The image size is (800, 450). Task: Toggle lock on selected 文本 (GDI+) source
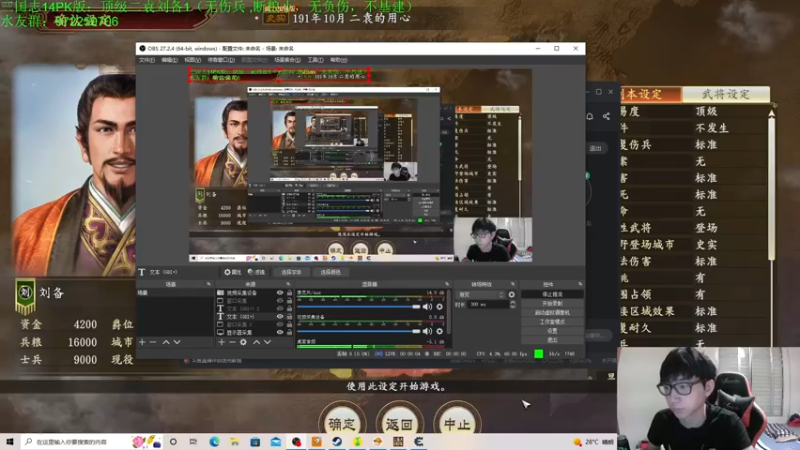point(289,316)
